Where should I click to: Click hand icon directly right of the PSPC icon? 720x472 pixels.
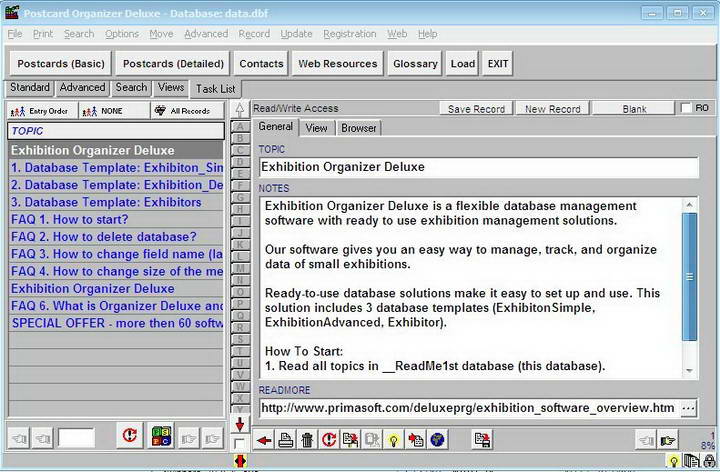(x=189, y=438)
